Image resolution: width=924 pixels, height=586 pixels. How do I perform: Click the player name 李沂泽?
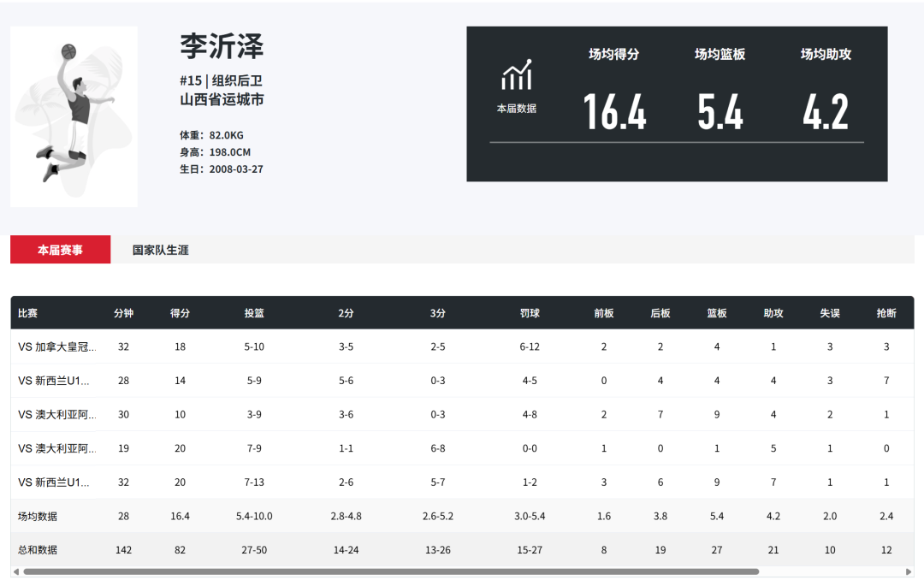coord(222,46)
